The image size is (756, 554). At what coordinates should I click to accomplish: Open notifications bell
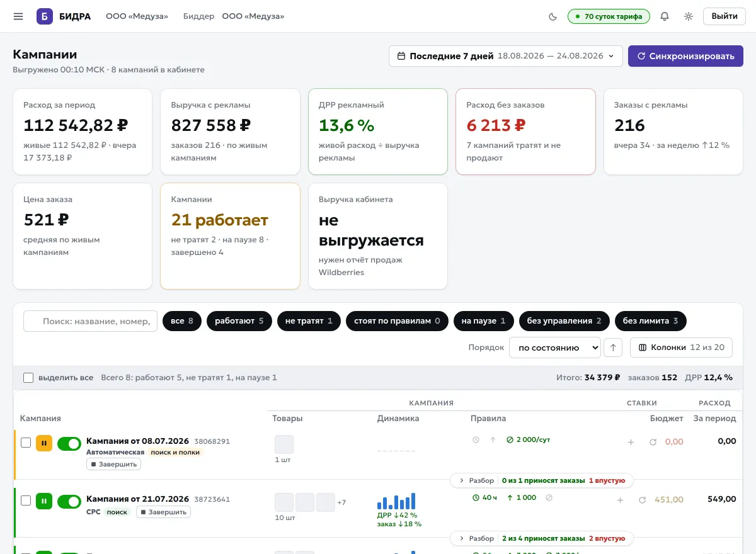click(664, 16)
